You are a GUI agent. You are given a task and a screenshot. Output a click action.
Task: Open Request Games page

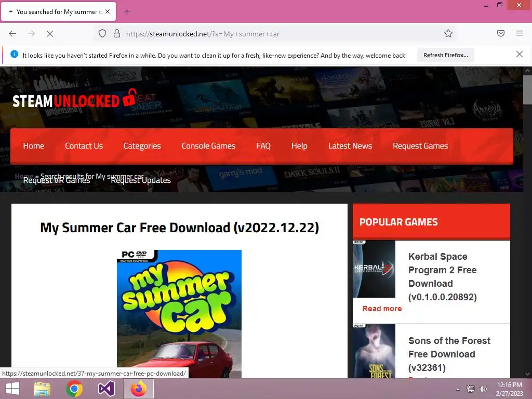click(x=420, y=146)
